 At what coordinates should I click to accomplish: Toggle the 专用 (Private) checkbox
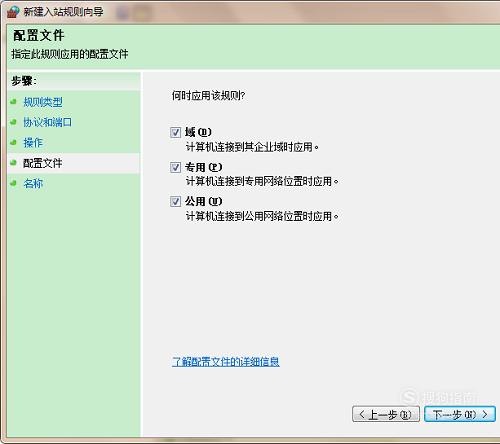pyautogui.click(x=175, y=167)
